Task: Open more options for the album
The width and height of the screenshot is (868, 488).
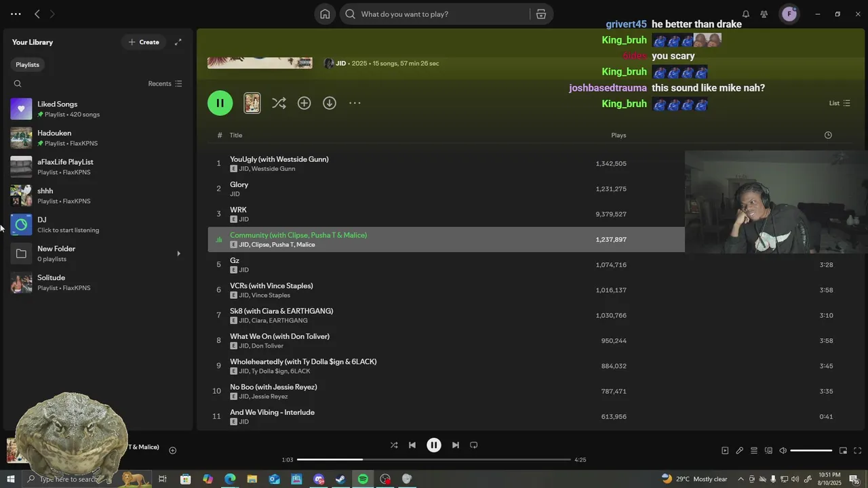Action: 355,103
